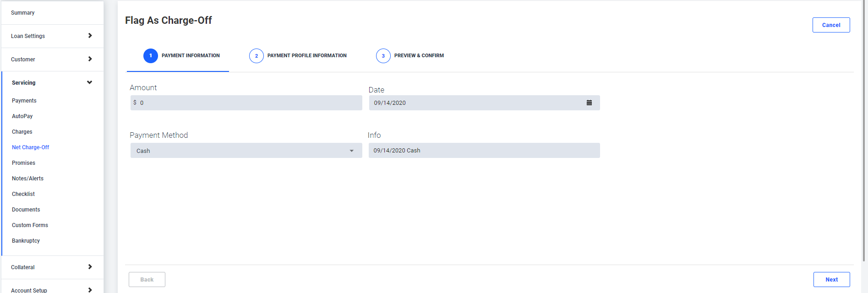Switch to Payment Profile Information step
The width and height of the screenshot is (868, 293).
[x=298, y=56]
